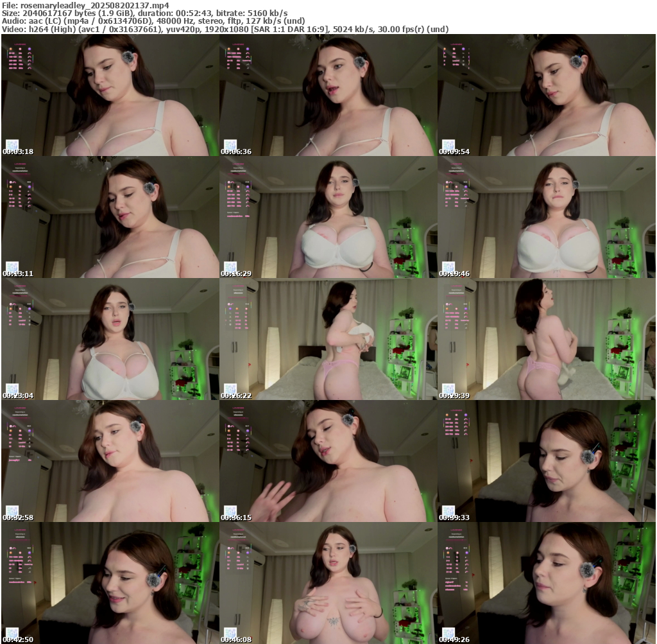Click the thumbnail marked 00:36:15
This screenshot has width=657, height=644.
[328, 461]
